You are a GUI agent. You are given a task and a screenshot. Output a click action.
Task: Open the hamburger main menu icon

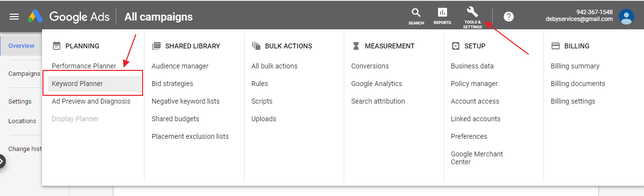click(14, 17)
